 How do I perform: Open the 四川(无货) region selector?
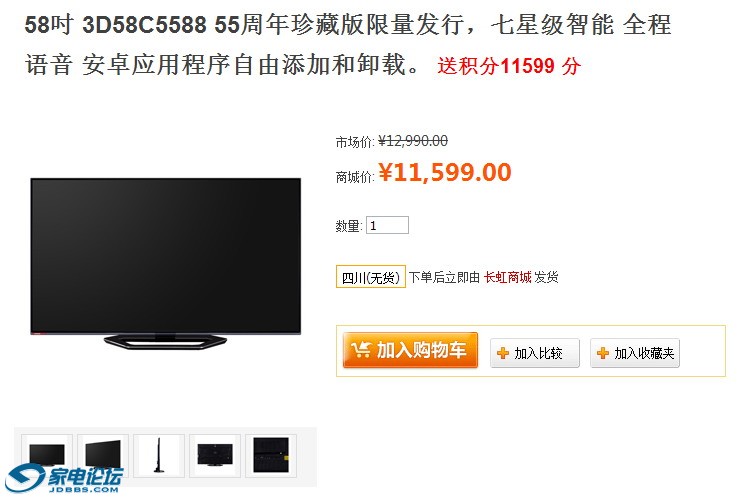click(x=371, y=277)
